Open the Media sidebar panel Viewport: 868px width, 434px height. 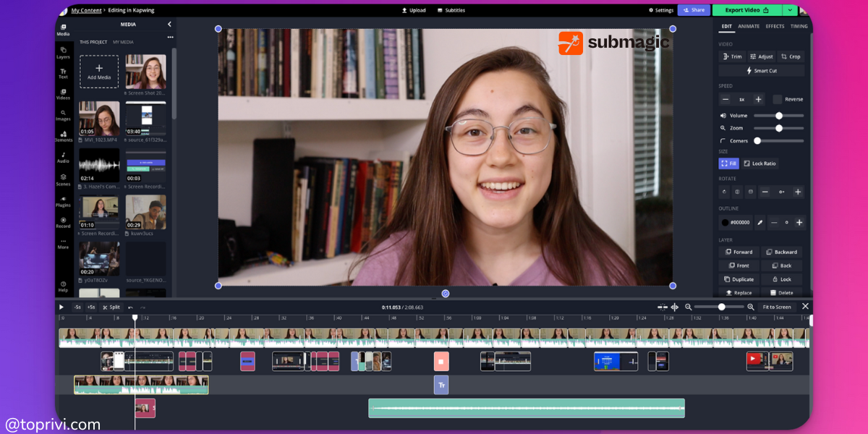63,30
